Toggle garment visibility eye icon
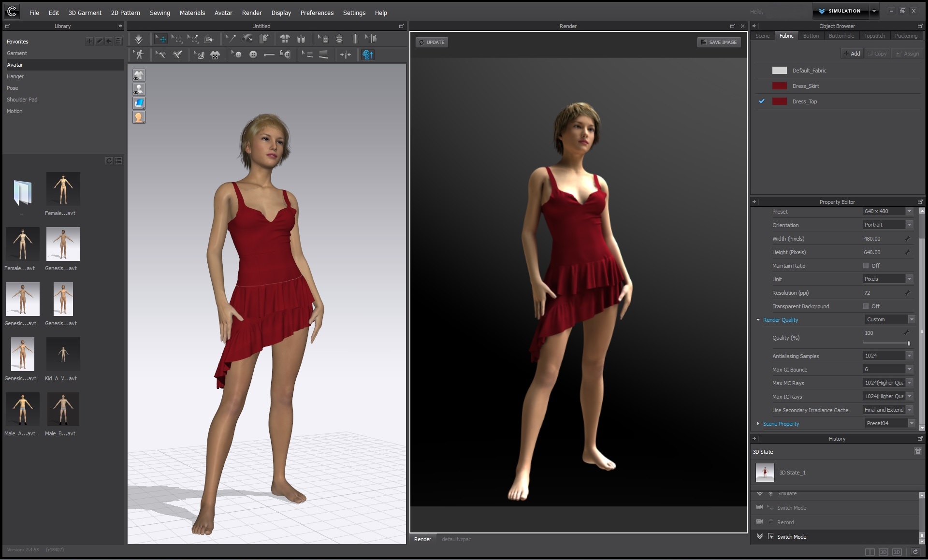The height and width of the screenshot is (560, 928). [139, 75]
